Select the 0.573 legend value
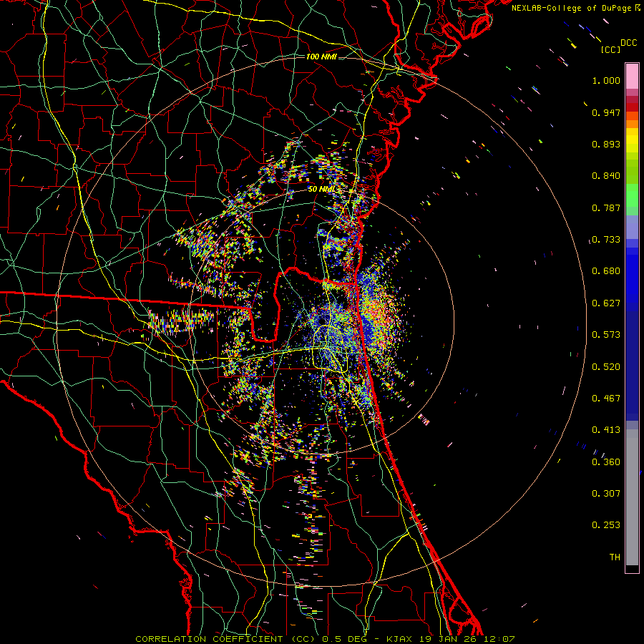 click(x=606, y=335)
